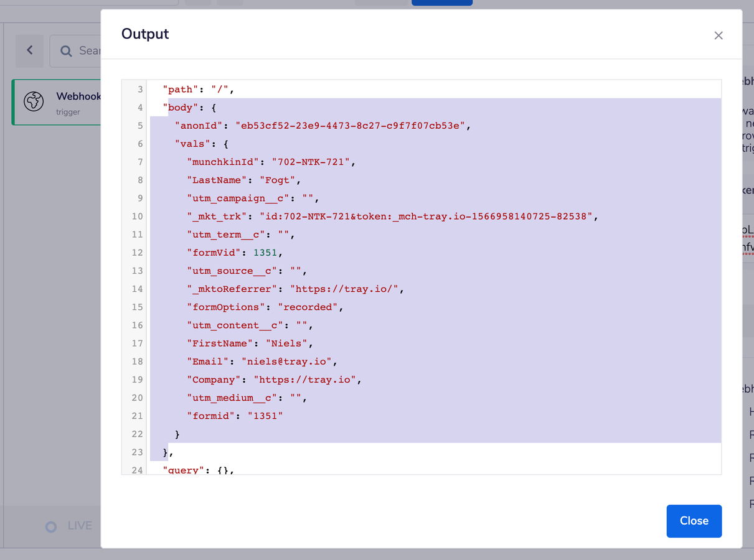Image resolution: width=754 pixels, height=560 pixels.
Task: Click the "utm_campaign__c" key
Action: [x=238, y=198]
